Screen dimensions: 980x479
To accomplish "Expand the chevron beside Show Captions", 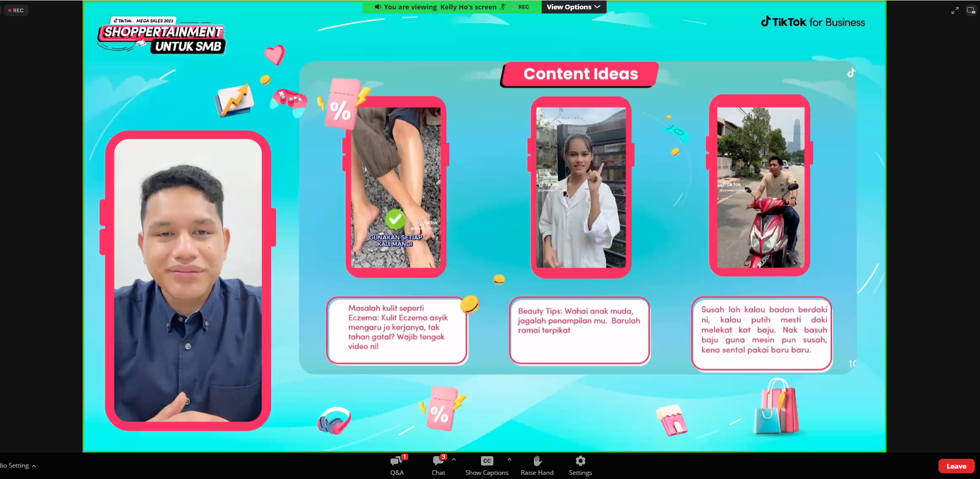I will click(509, 459).
